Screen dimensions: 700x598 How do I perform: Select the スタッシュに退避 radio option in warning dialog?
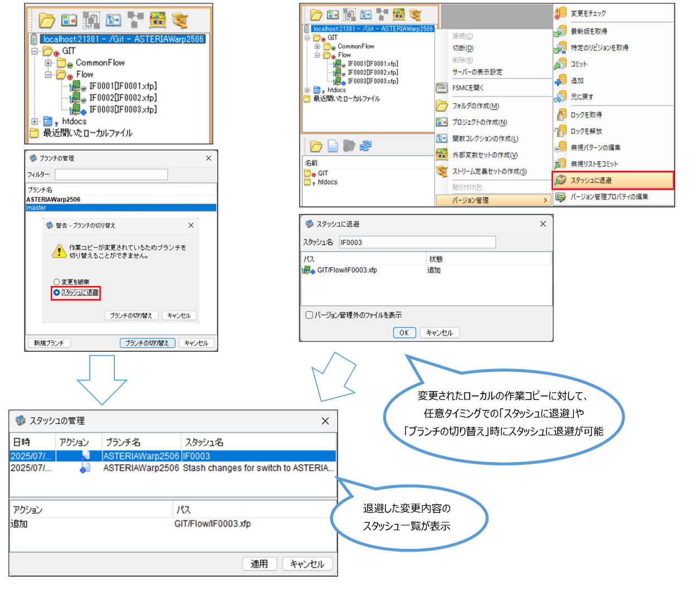(56, 293)
